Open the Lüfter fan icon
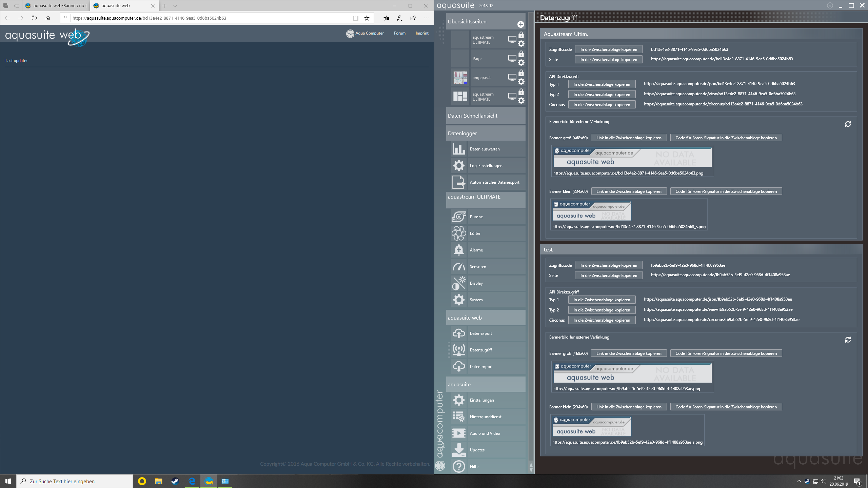 [459, 233]
